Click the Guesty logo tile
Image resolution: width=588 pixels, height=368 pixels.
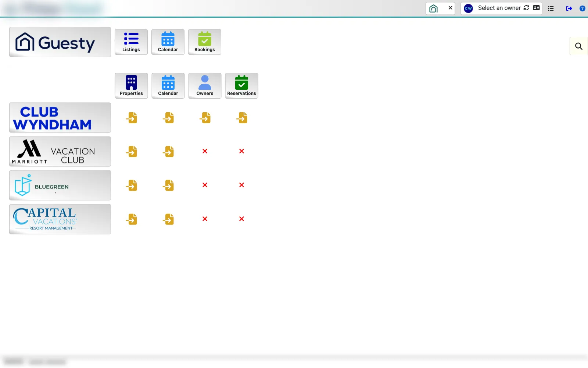[60, 42]
